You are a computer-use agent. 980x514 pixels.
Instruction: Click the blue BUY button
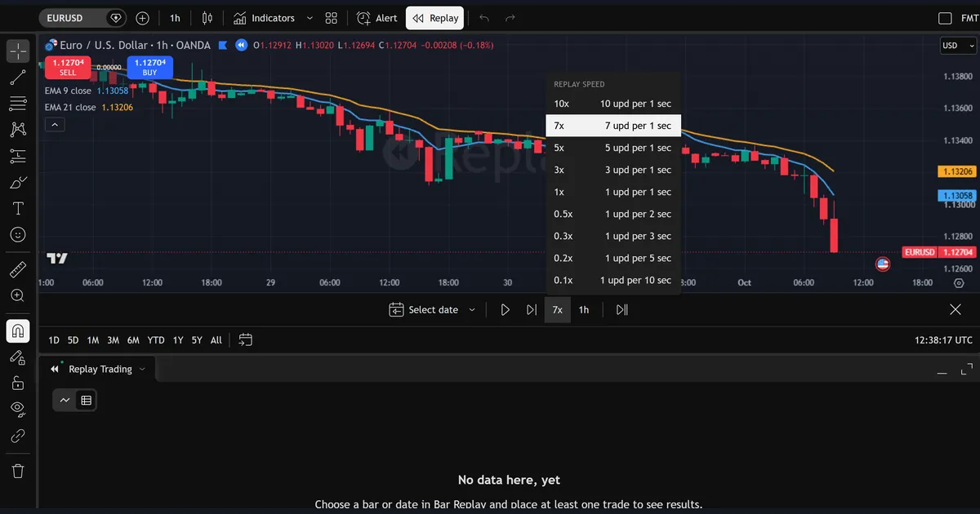point(149,67)
